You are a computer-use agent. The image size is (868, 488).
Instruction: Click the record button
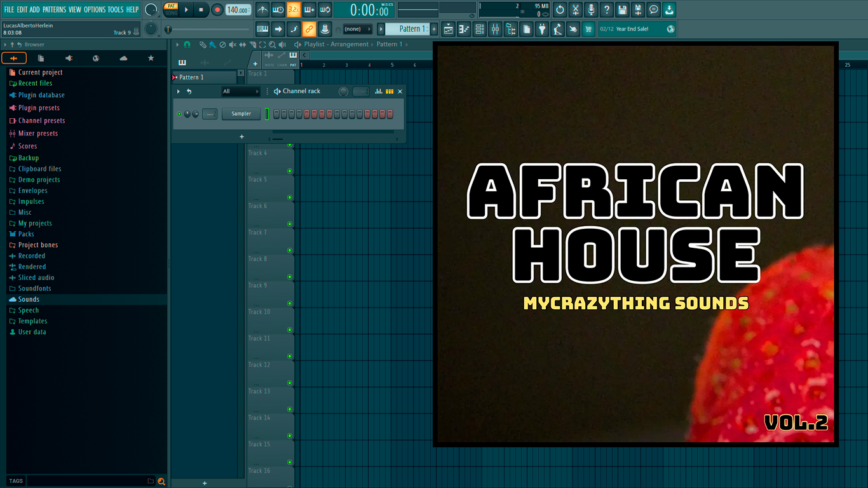[217, 10]
